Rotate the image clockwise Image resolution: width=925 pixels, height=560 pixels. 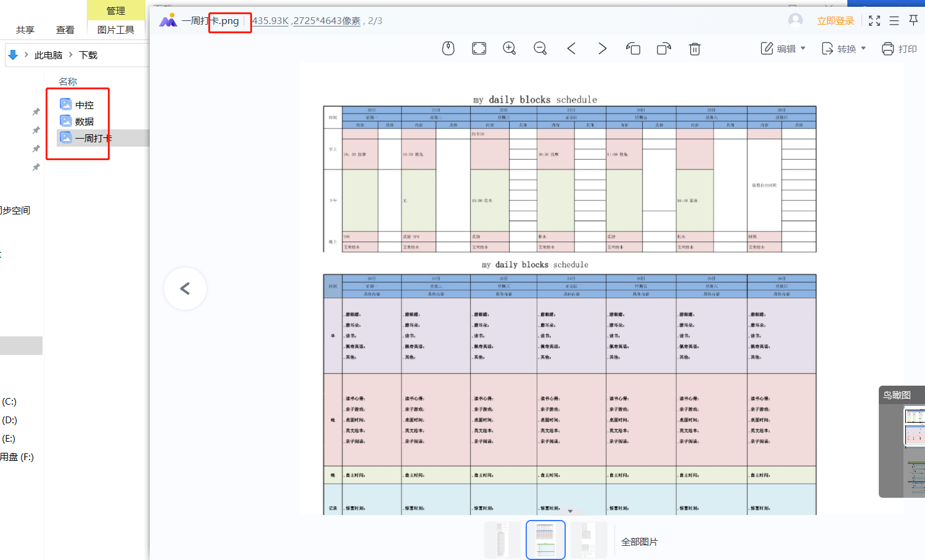click(x=664, y=48)
